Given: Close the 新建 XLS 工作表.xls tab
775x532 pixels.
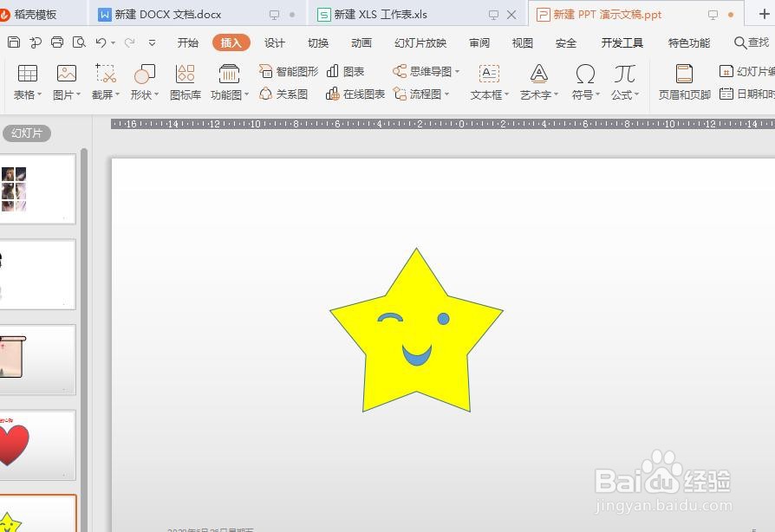Looking at the screenshot, I should (511, 15).
